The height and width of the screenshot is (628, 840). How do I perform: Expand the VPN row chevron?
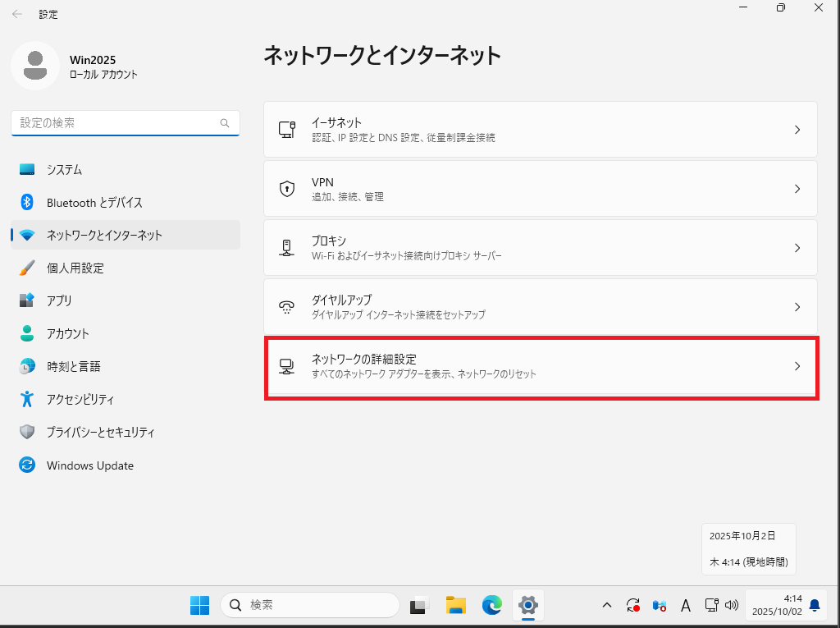pyautogui.click(x=797, y=189)
